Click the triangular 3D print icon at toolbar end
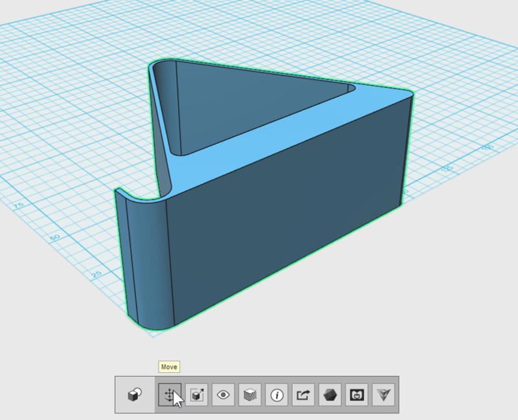Screen dimensions: 518x420 pyautogui.click(x=385, y=395)
